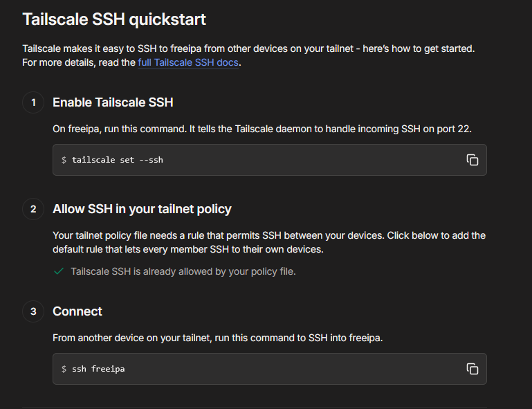This screenshot has height=409, width=532.
Task: Click the green checkmark icon
Action: click(x=59, y=271)
